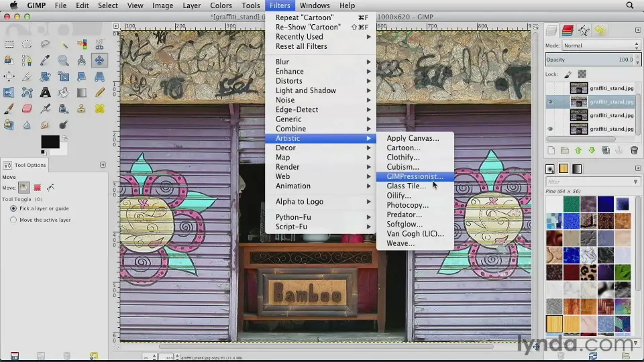Screen dimensions: 644x362
Task: Set Move mode to layer
Action: click(24, 188)
